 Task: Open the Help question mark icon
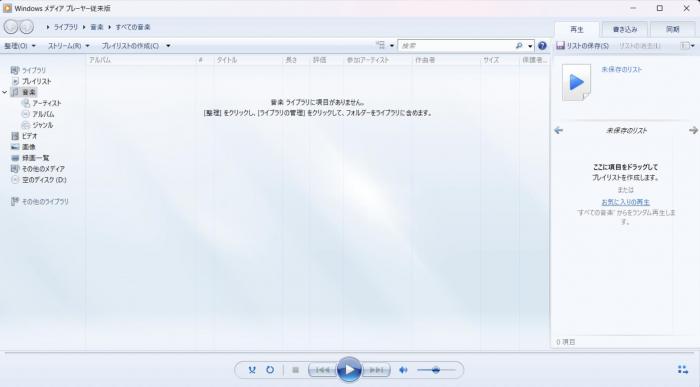[x=542, y=46]
